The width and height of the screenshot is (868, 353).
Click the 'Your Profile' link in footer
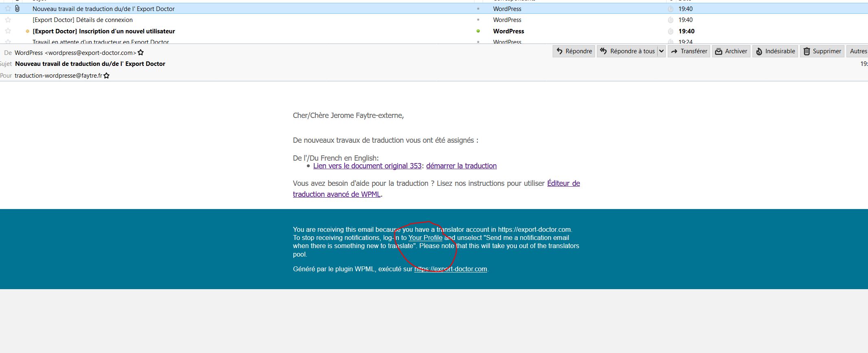point(425,238)
